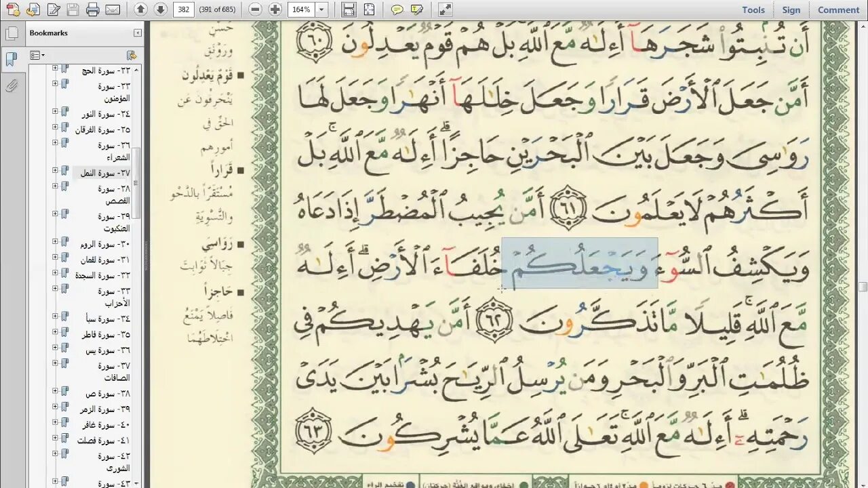This screenshot has height=488, width=868.
Task: Click bookmark icon beside ٣٣ سورة الأحزاب
Action: [65, 290]
